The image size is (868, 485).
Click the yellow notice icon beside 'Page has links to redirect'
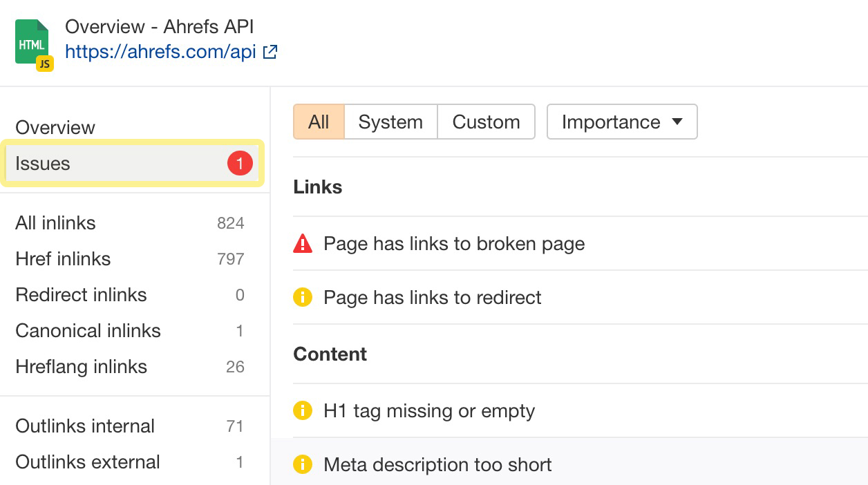click(x=303, y=297)
